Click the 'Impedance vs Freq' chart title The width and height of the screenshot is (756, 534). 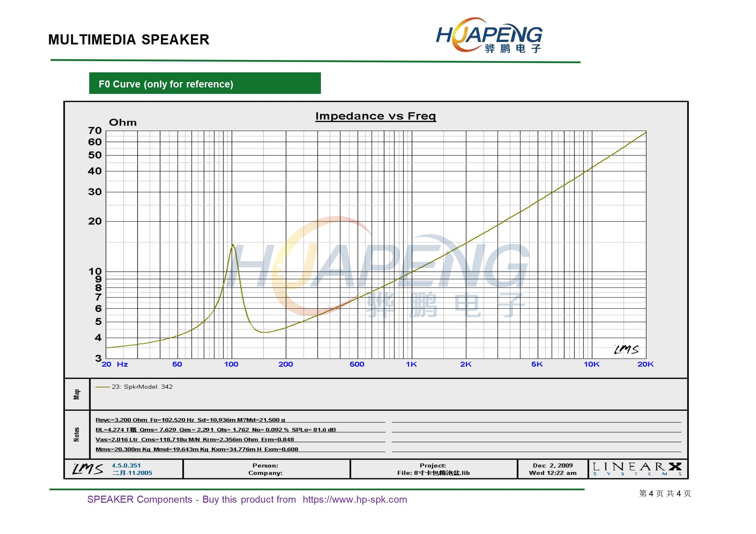[375, 116]
